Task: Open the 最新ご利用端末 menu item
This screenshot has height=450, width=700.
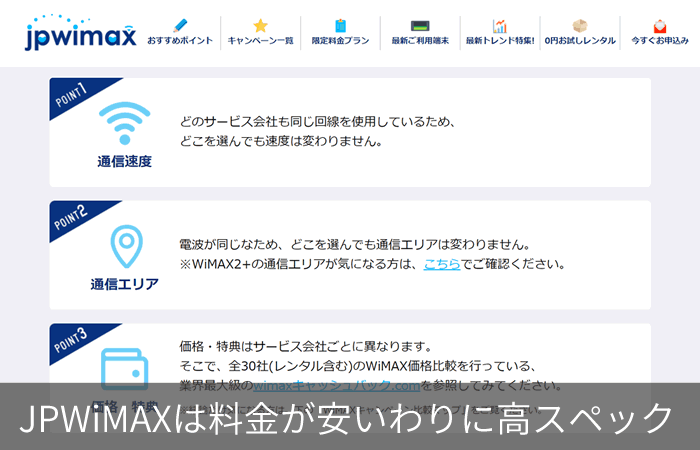Action: pyautogui.click(x=420, y=41)
